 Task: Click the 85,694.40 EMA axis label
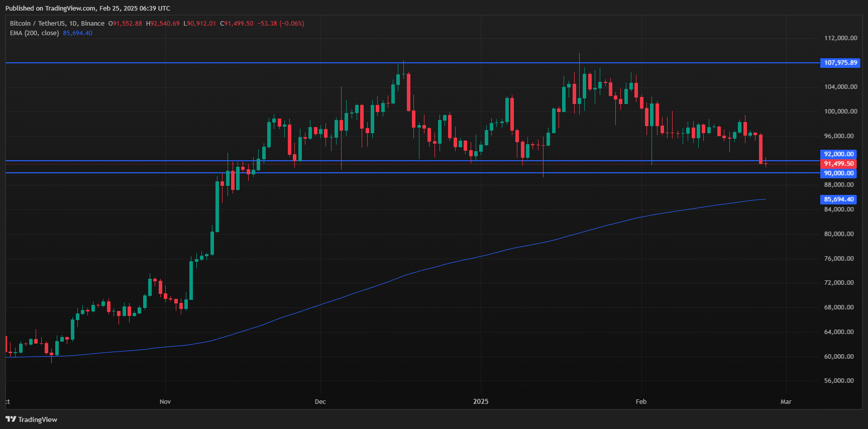point(839,199)
